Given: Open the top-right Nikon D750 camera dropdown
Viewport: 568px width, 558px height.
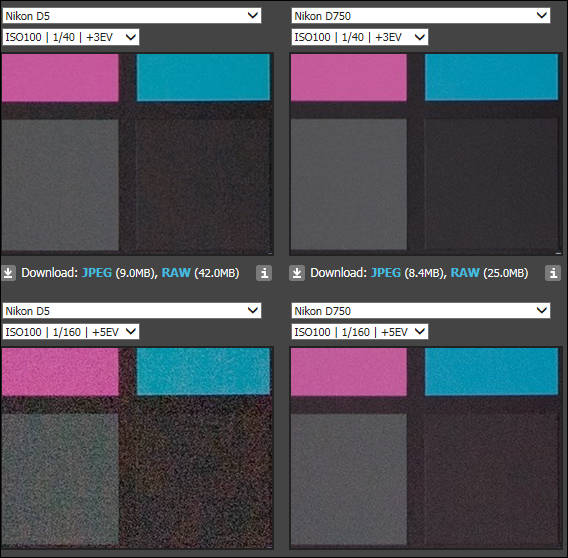Looking at the screenshot, I should coord(421,16).
